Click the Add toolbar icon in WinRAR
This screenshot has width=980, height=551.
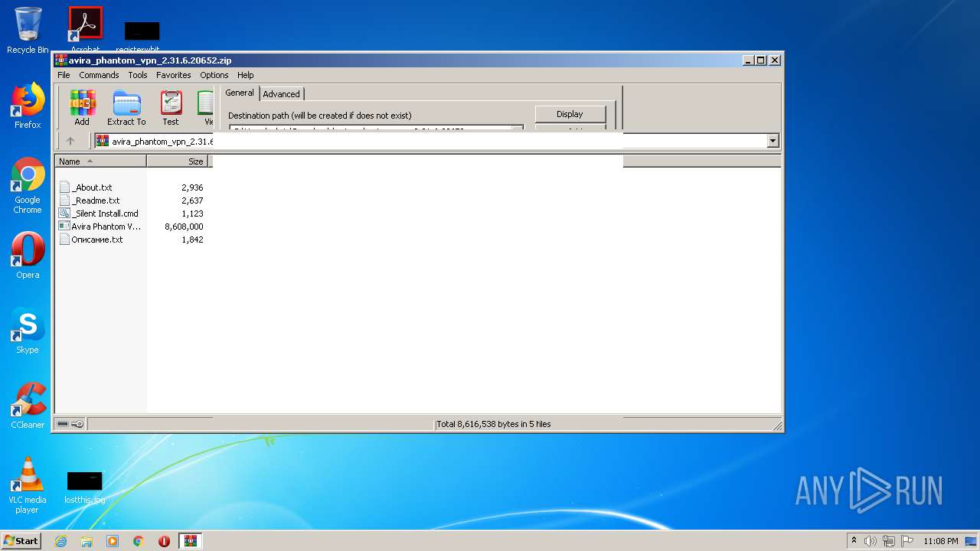click(82, 108)
